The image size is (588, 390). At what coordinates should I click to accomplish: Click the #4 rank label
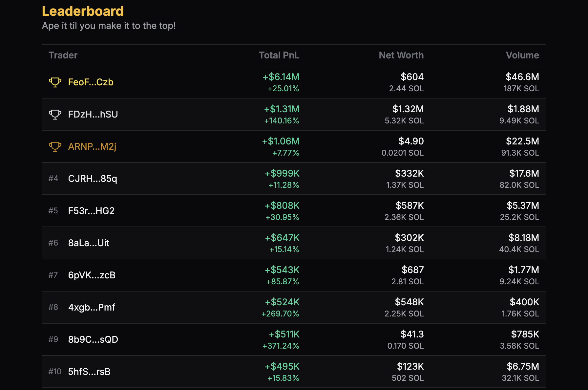tap(53, 178)
